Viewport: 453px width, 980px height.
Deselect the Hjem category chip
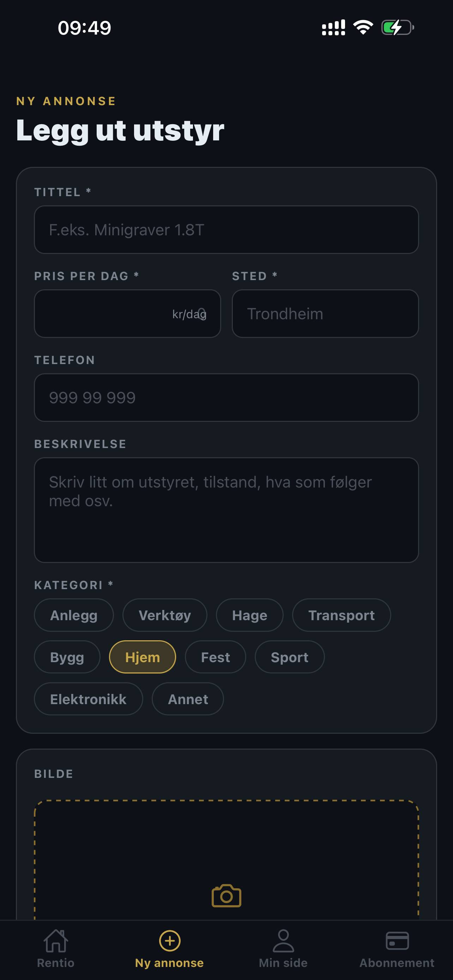click(x=143, y=657)
